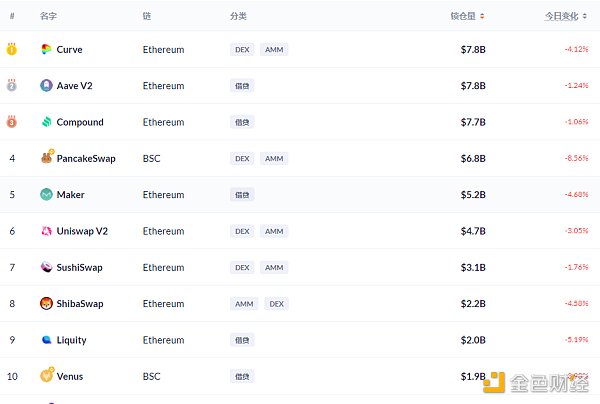Click the AMM tag in SushiSwap row
This screenshot has width=600, height=404.
[274, 267]
